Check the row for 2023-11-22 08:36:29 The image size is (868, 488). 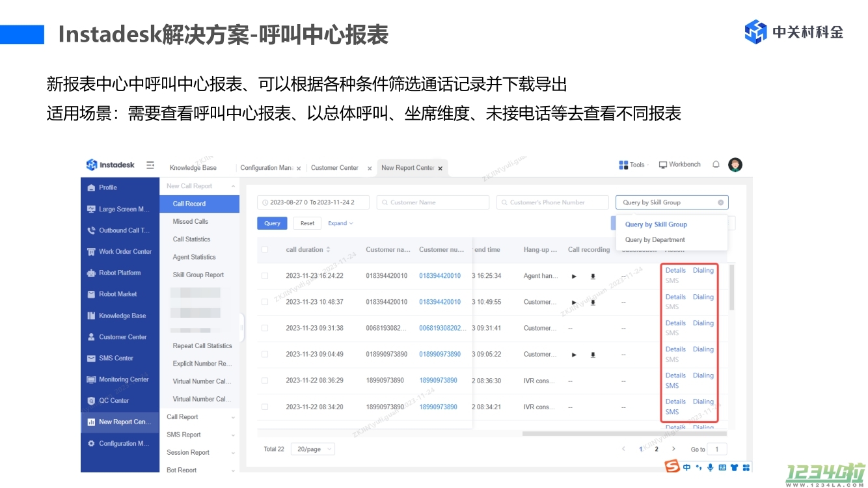click(x=265, y=381)
